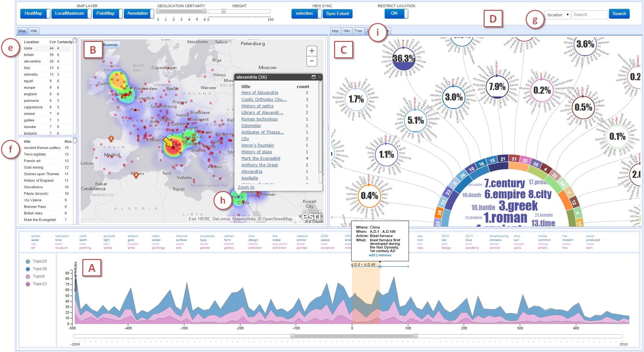Viewport: 644px width, 352px height.
Task: Open the Library of Alexandr... article
Action: [262, 112]
